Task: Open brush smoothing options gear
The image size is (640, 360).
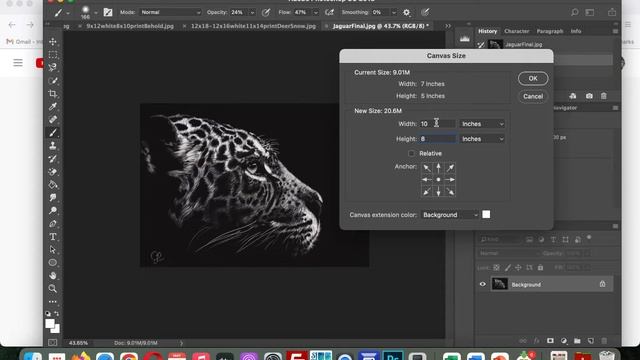Action: [407, 13]
